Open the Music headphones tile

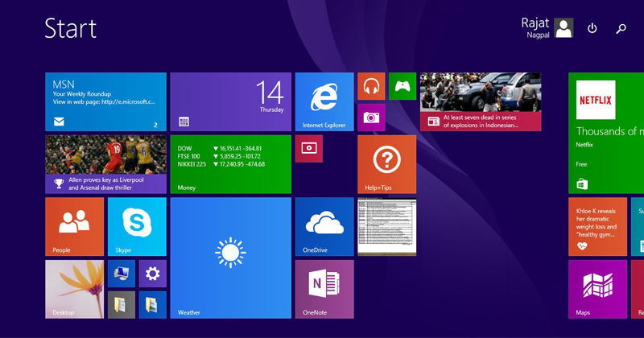[371, 86]
